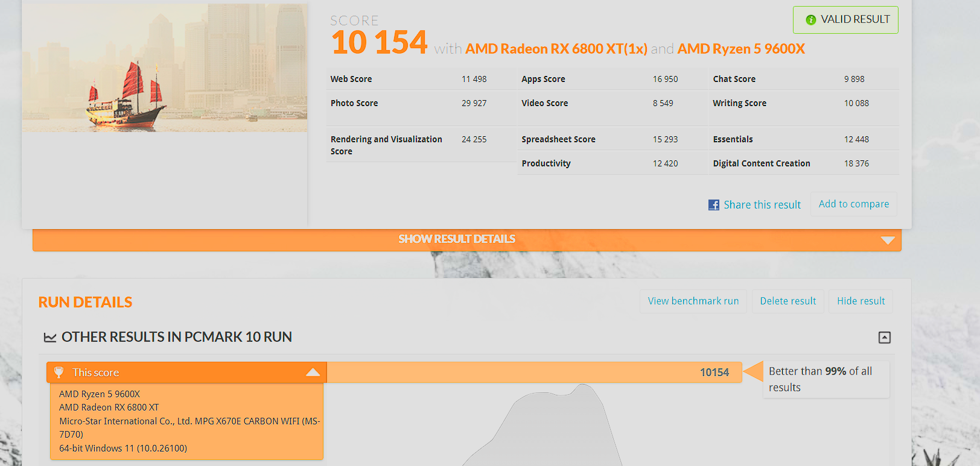Click Delete result button
Image resolution: width=980 pixels, height=466 pixels.
(x=788, y=301)
